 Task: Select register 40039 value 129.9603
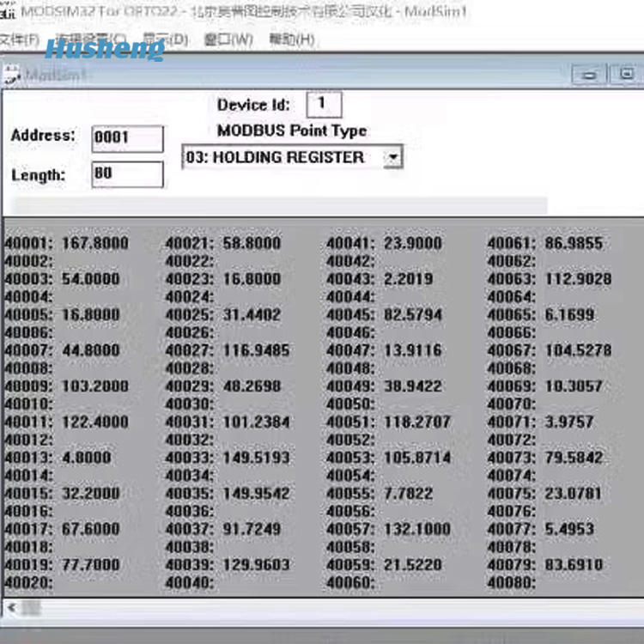[x=256, y=565]
